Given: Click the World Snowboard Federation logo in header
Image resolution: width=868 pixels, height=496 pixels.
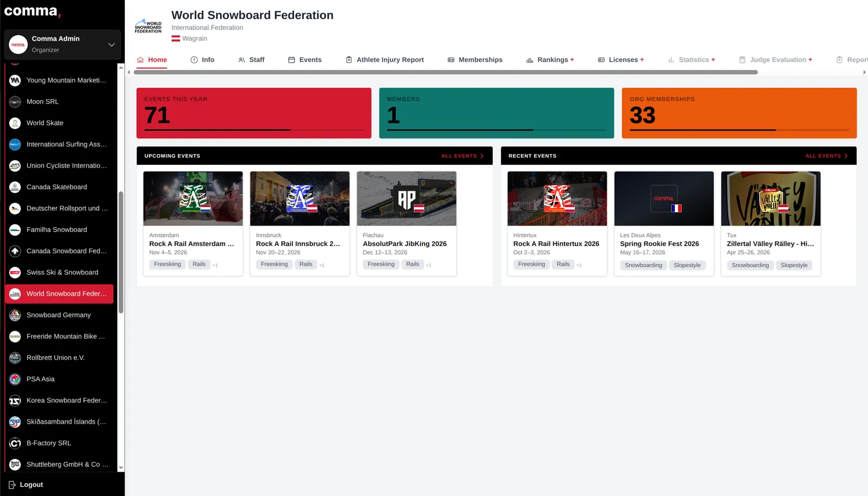Looking at the screenshot, I should 148,27.
